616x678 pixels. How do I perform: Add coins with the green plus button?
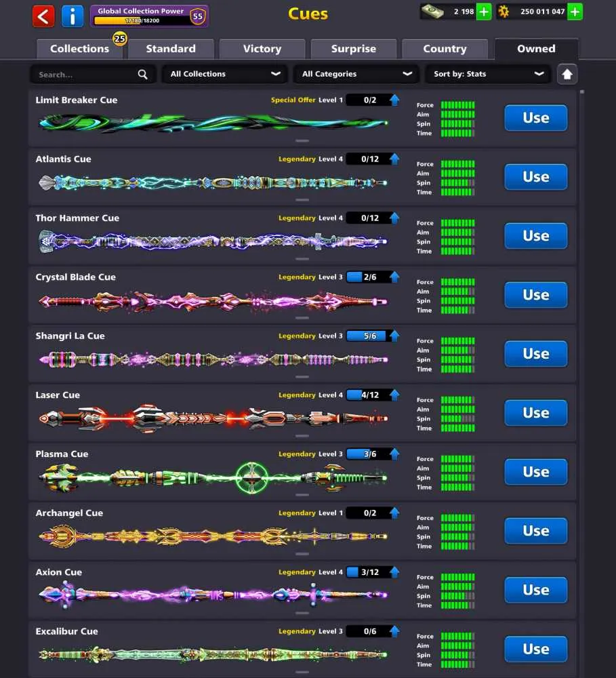575,12
